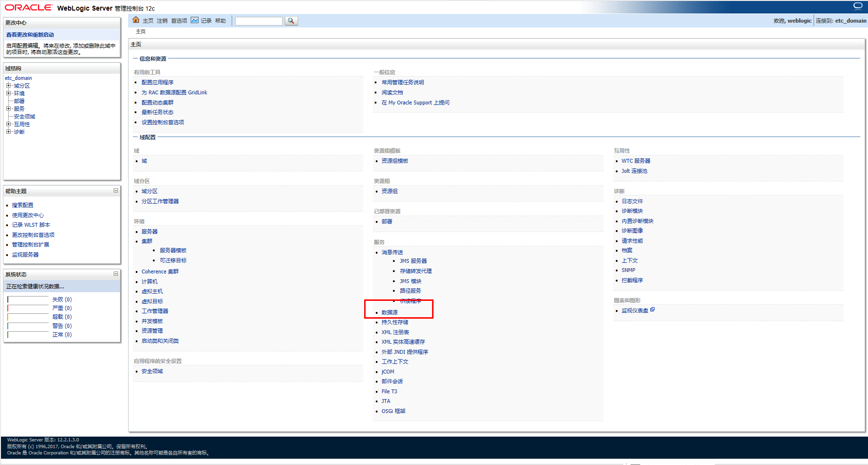Open the 阅读文档 link
868x465 pixels.
[x=392, y=92]
